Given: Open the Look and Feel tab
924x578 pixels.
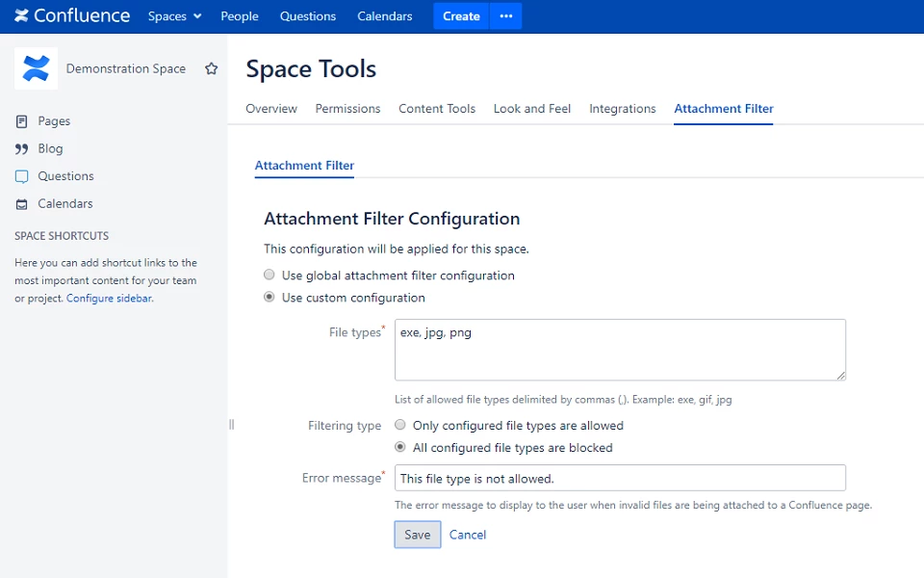Looking at the screenshot, I should point(532,109).
